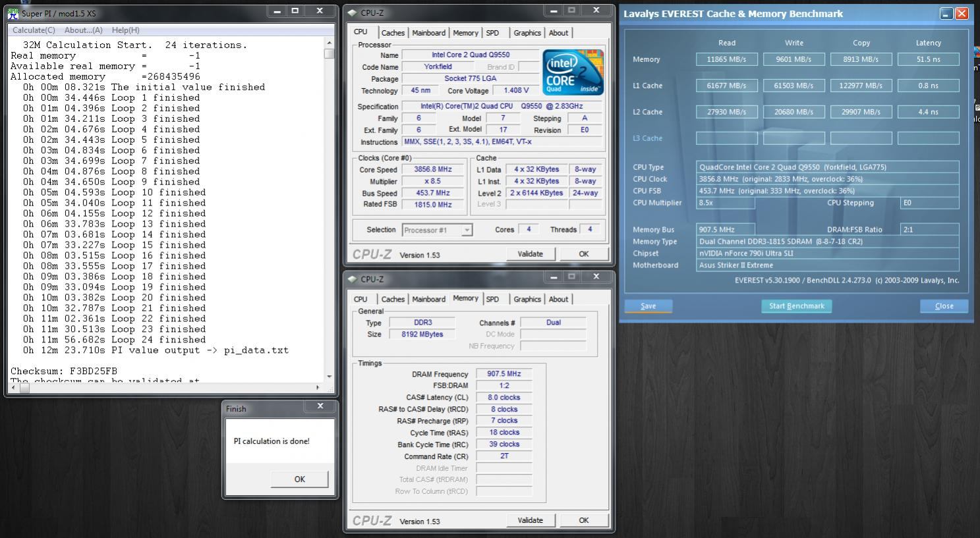Click Super PI horizontal scrollbar right arrow
Viewport: 980px width, 538px height.
318,387
